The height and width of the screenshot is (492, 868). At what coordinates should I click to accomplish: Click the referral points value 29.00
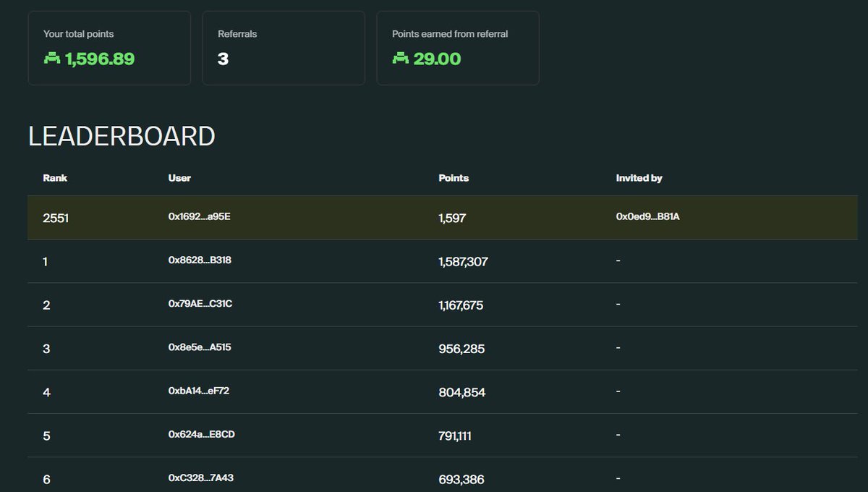437,59
